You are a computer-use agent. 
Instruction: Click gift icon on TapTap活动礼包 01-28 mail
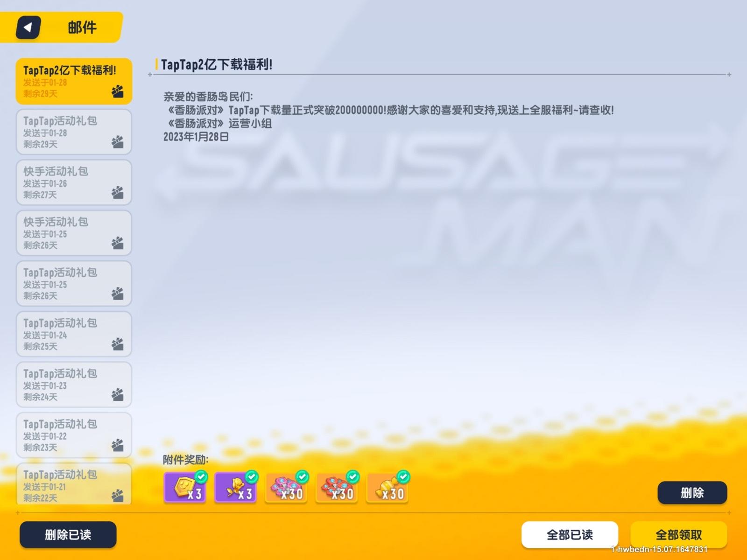(x=118, y=142)
